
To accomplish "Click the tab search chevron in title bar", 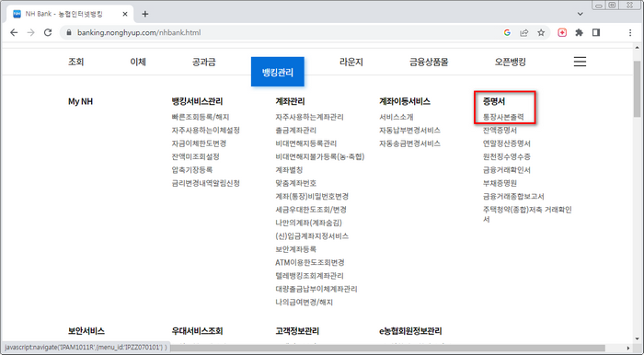I will pos(580,14).
